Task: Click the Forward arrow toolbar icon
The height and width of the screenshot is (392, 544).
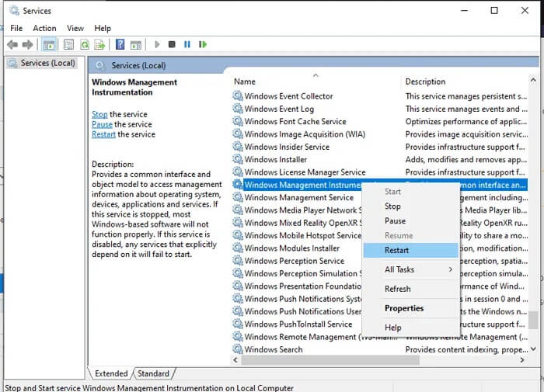Action: (28, 44)
